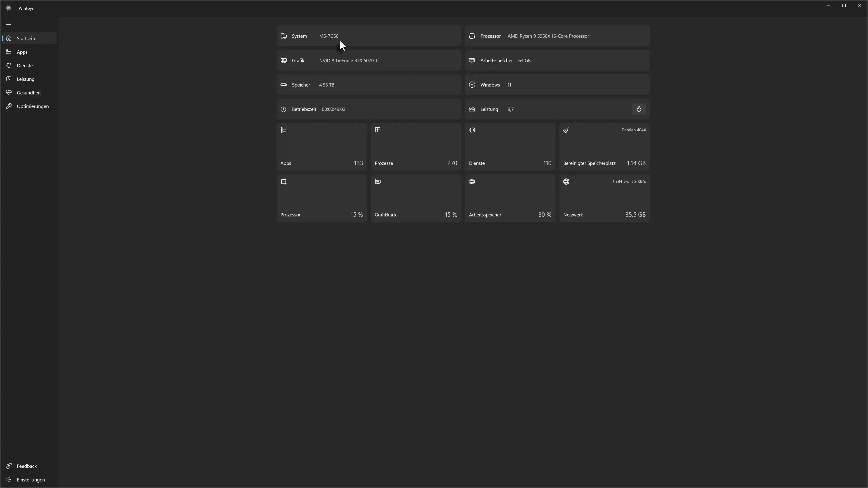This screenshot has width=868, height=488.
Task: Click the flame icon next to the Leistung score
Action: pyautogui.click(x=639, y=109)
